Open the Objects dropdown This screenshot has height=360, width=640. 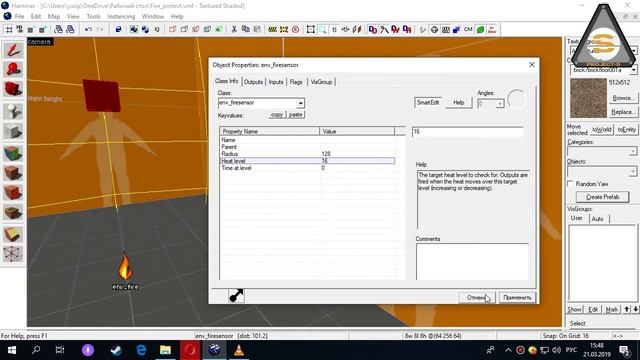coord(633,171)
